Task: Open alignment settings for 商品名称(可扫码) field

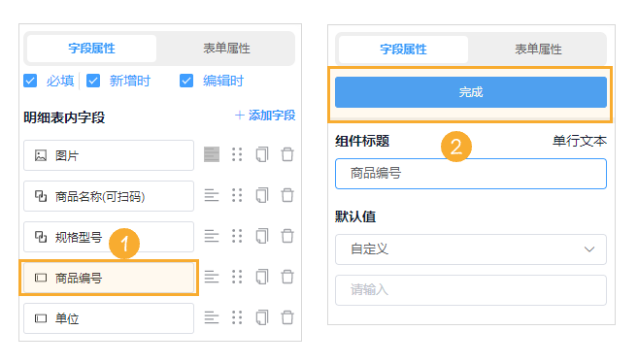Action: click(x=212, y=195)
